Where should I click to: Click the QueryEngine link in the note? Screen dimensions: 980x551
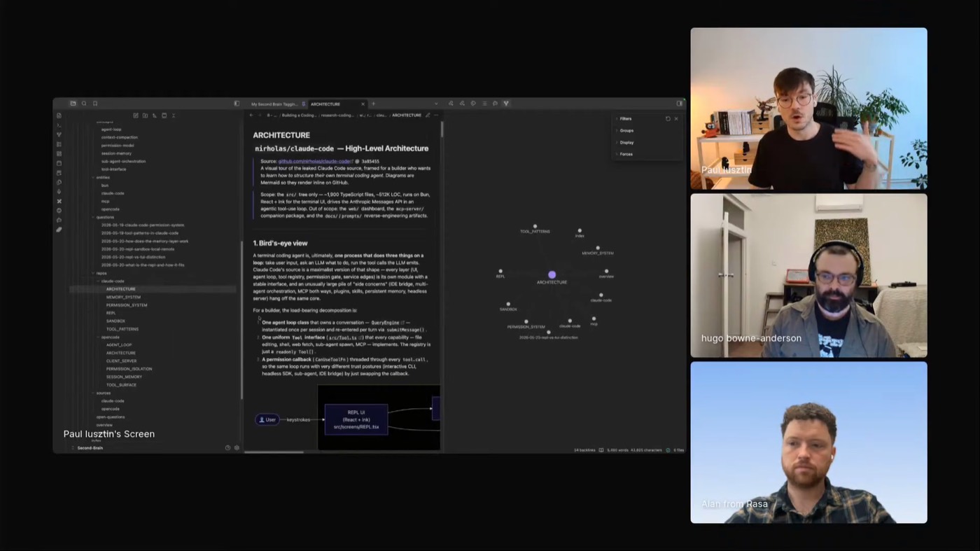tap(384, 323)
